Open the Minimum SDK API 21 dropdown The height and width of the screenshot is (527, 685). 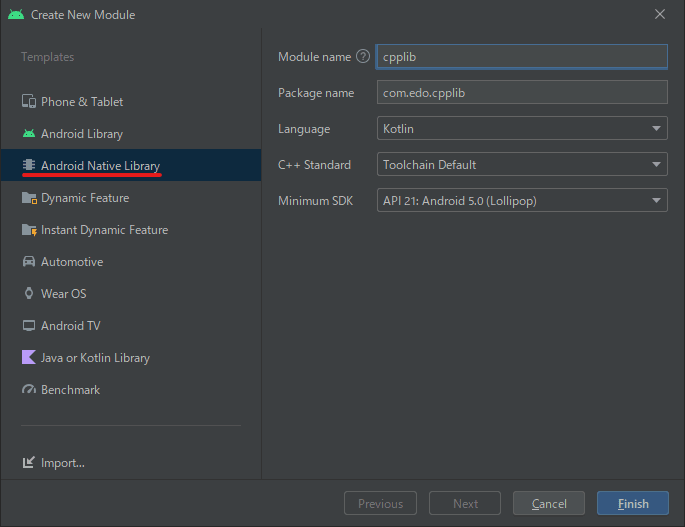522,201
